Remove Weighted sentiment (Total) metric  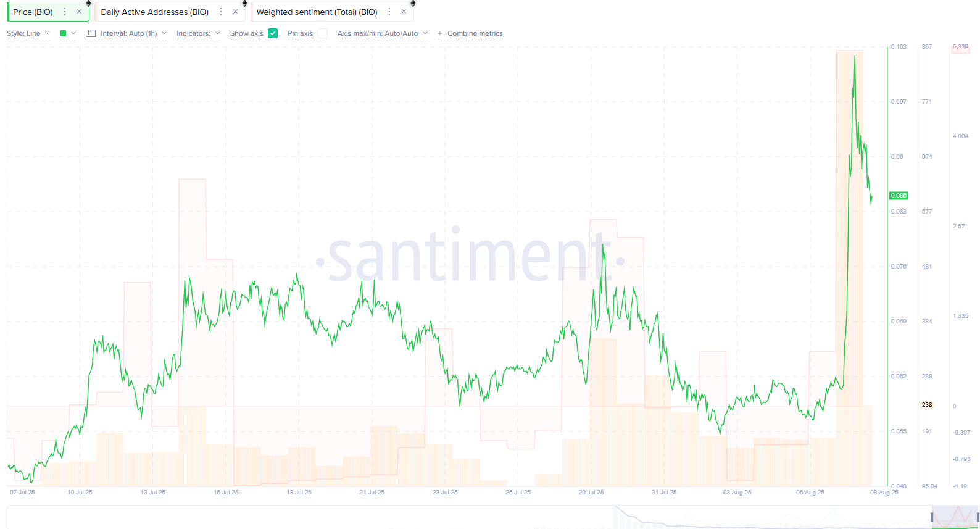404,12
